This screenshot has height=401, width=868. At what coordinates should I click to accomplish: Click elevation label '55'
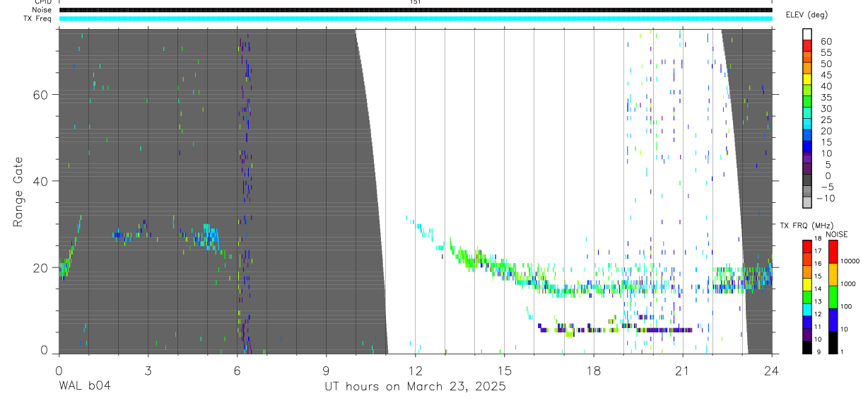click(x=825, y=53)
